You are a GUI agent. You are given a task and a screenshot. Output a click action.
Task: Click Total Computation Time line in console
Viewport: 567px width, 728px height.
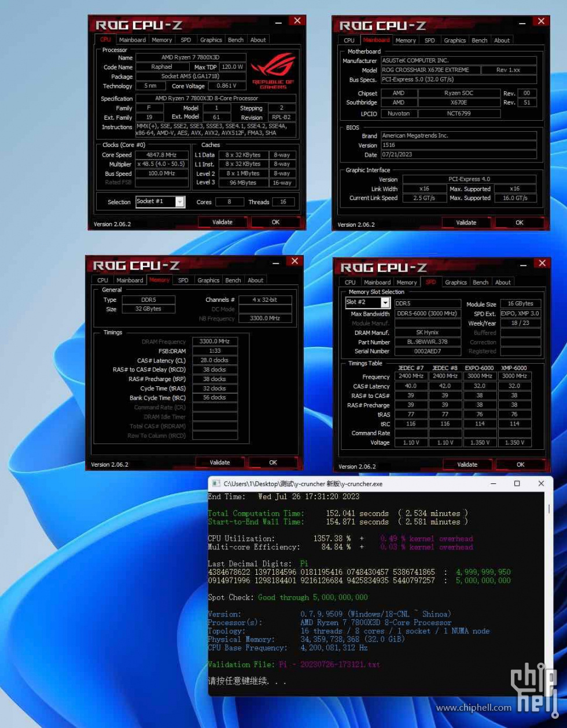pyautogui.click(x=338, y=513)
